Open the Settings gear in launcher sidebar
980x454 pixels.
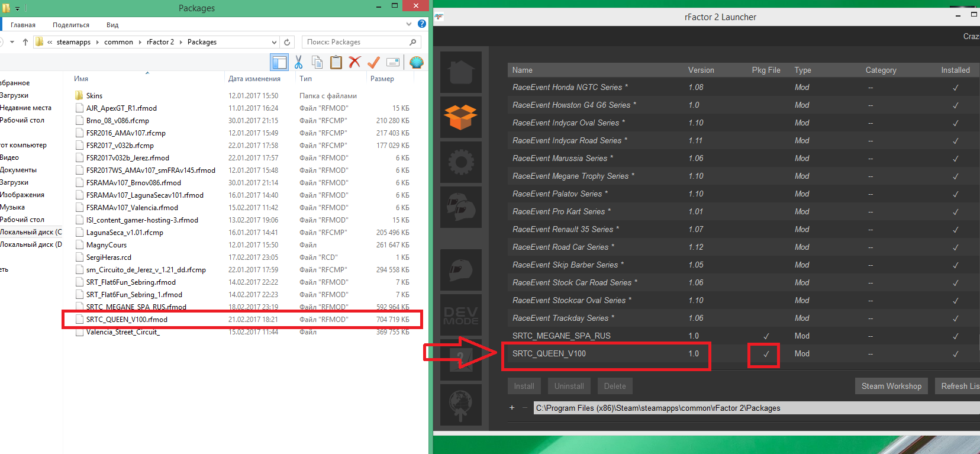[x=461, y=162]
